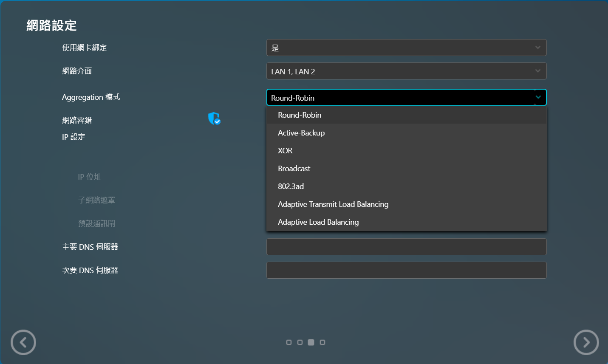The height and width of the screenshot is (364, 608).
Task: Choose Adaptive Load Balancing option
Action: [x=318, y=222]
